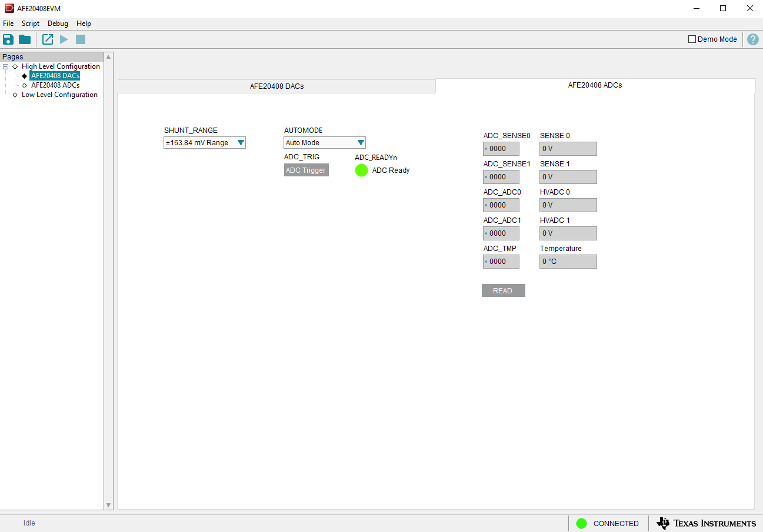The width and height of the screenshot is (763, 532).
Task: Click the ADC_TMP value field
Action: point(501,261)
